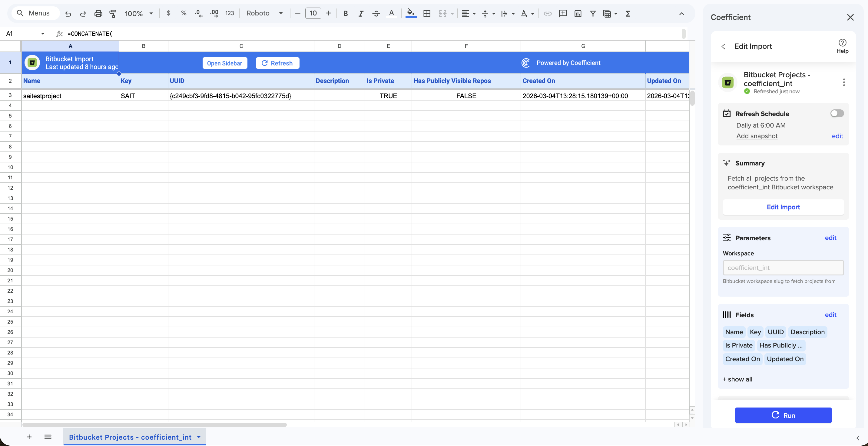Click the Insert comment icon

[x=563, y=14]
